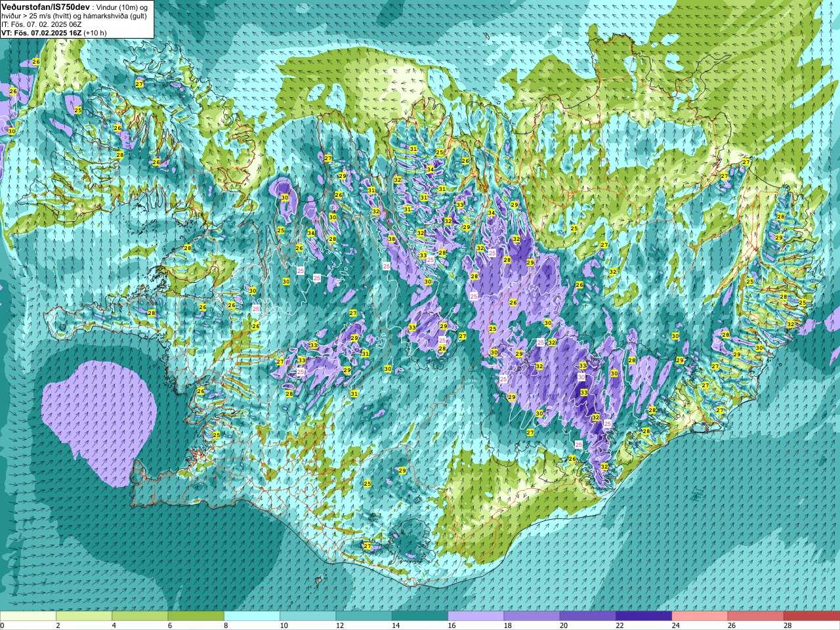Screen dimensions: 840x630
Task: Click the '2' tick label under the color scale
Action: (x=58, y=625)
